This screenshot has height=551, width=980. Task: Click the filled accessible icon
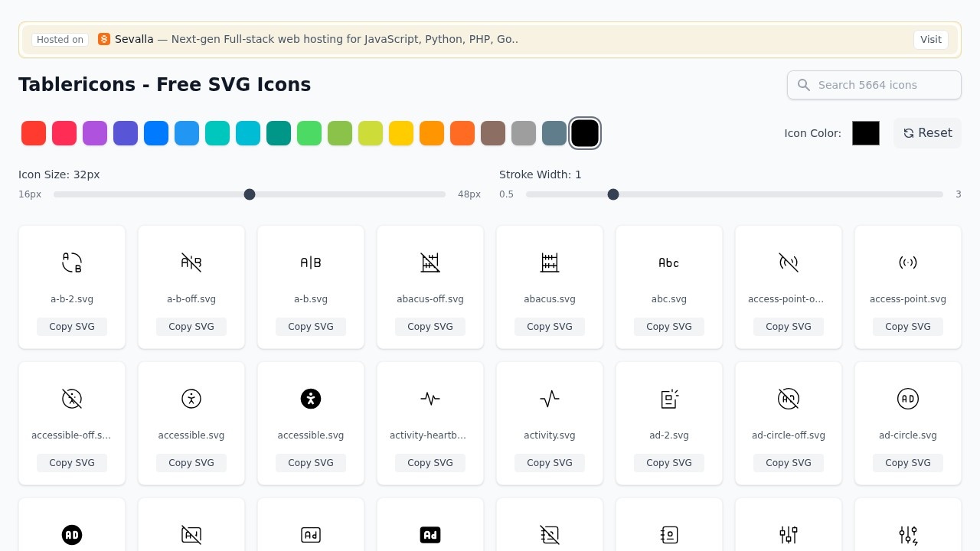[311, 399]
